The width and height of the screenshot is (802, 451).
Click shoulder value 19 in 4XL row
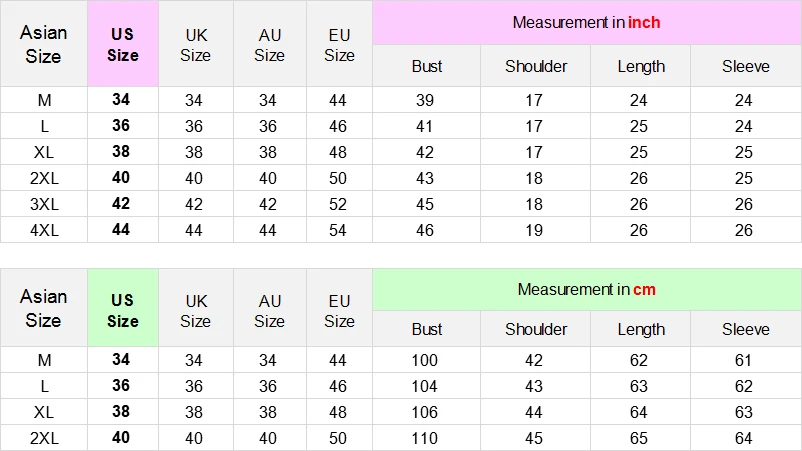(534, 230)
